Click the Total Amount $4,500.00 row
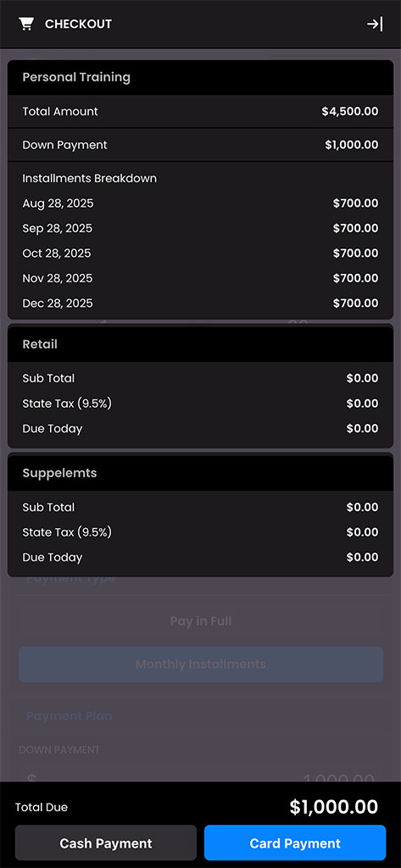401x868 pixels. (x=200, y=111)
